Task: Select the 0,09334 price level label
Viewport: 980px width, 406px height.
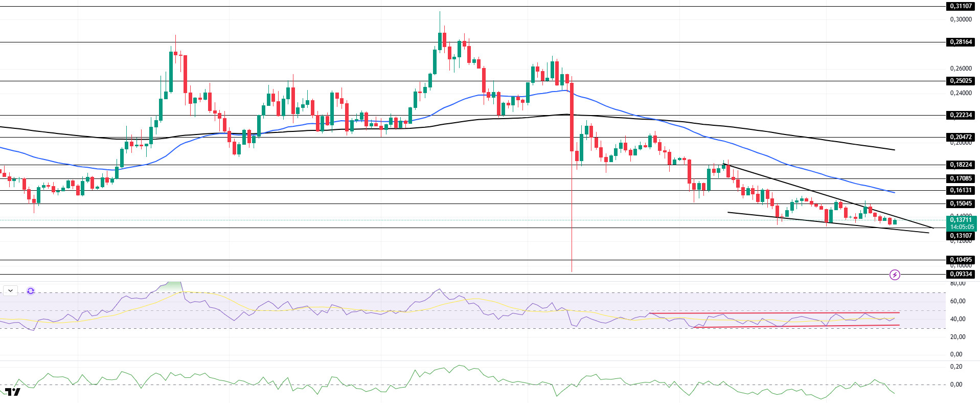Action: click(x=961, y=274)
